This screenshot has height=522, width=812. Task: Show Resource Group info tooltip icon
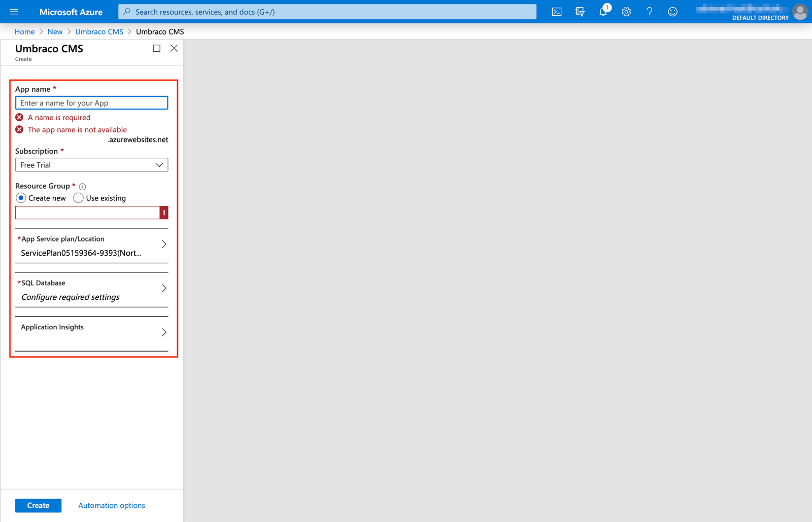click(x=83, y=187)
